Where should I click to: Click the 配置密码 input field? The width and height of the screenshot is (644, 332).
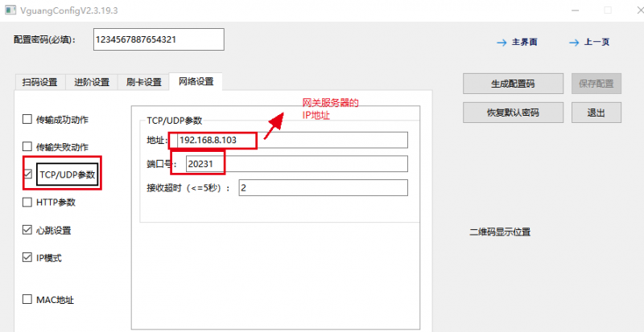159,39
